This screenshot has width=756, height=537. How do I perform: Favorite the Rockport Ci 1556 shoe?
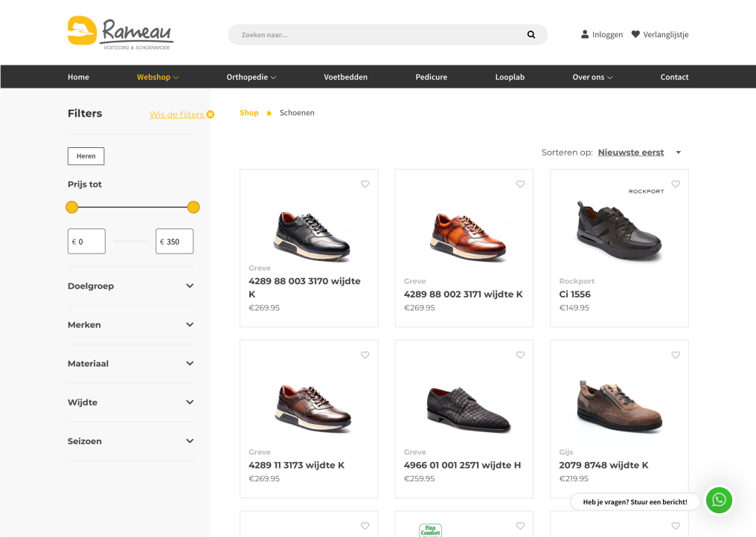[x=676, y=184]
